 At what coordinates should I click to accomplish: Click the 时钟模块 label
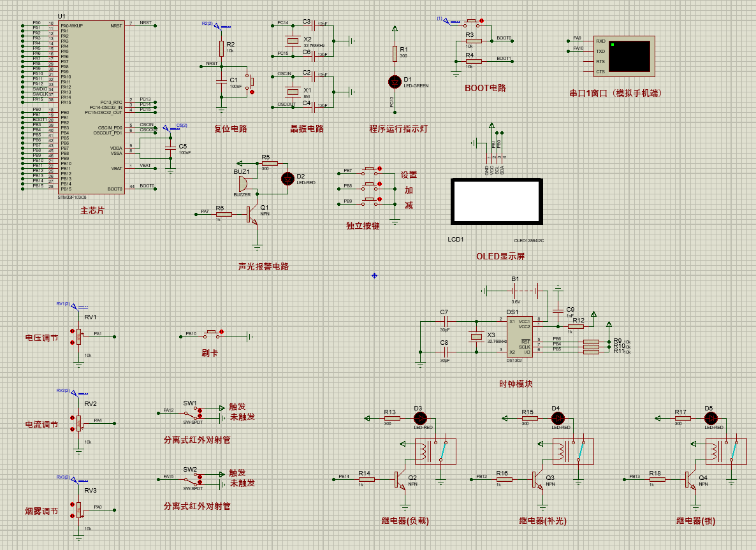pyautogui.click(x=516, y=384)
